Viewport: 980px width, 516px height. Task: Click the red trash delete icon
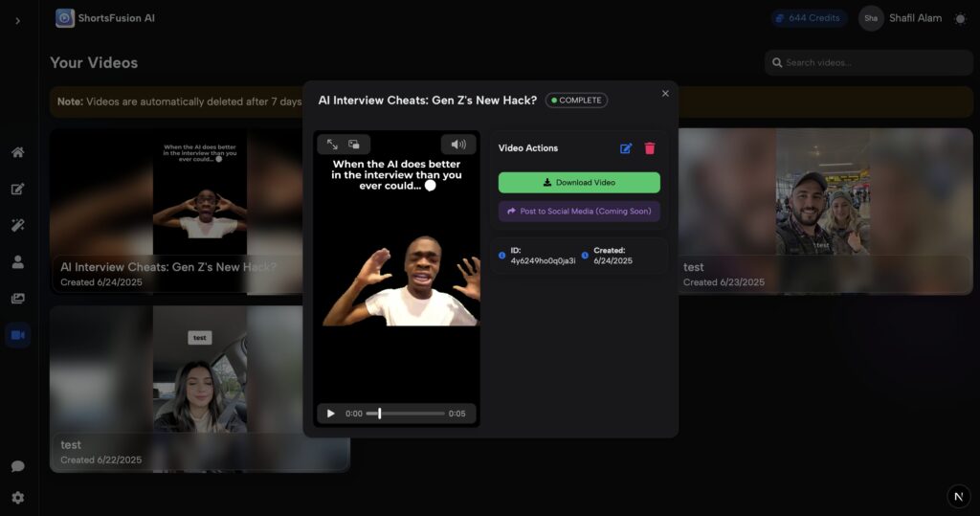tap(650, 148)
